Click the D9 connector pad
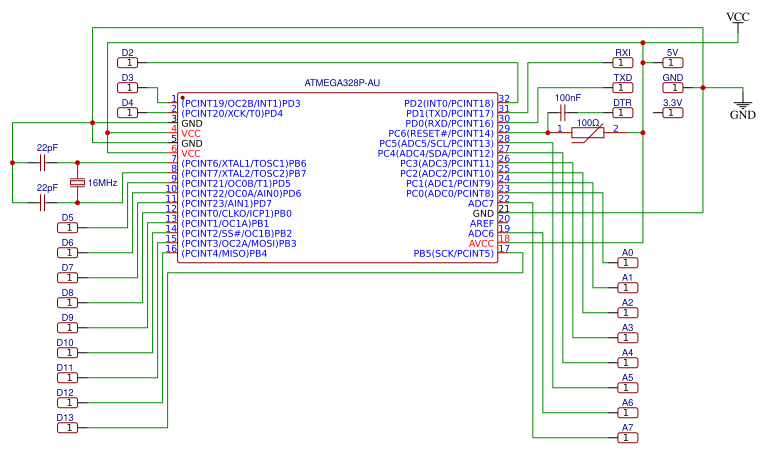Image resolution: width=766 pixels, height=453 pixels. pos(67,327)
